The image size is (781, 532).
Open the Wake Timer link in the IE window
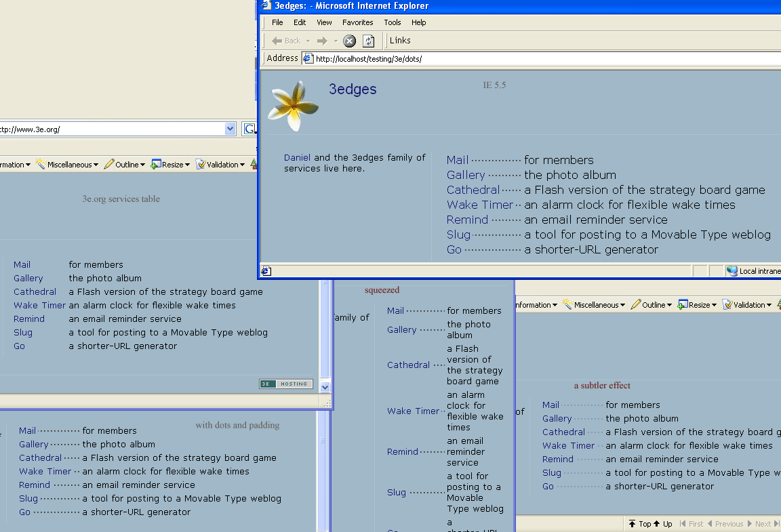pos(480,205)
